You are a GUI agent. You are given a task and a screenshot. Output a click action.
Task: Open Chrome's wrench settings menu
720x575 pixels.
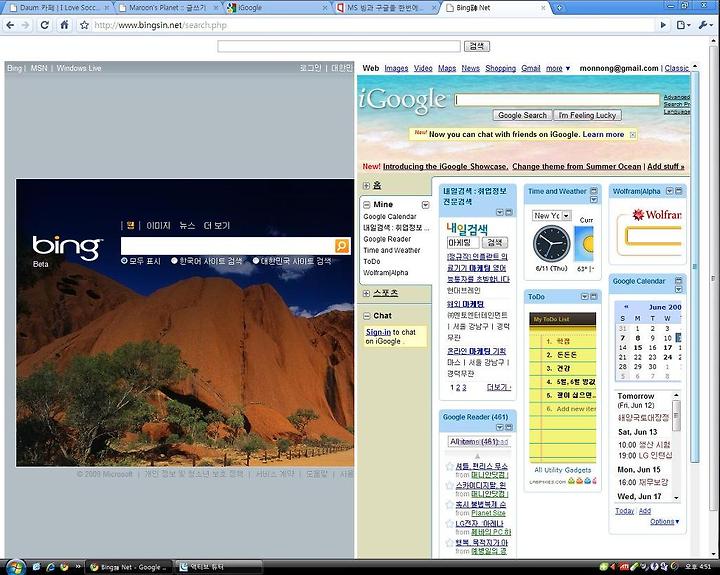705,25
